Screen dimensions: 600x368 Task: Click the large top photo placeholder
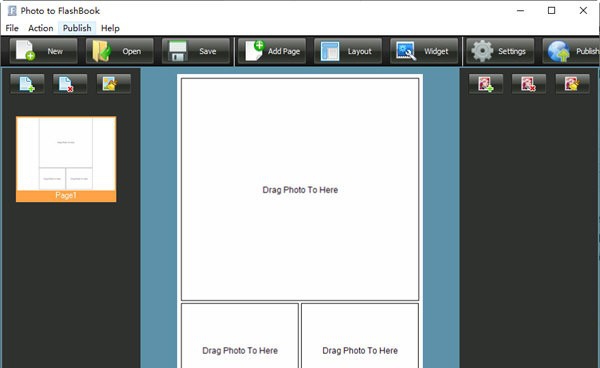pyautogui.click(x=300, y=189)
